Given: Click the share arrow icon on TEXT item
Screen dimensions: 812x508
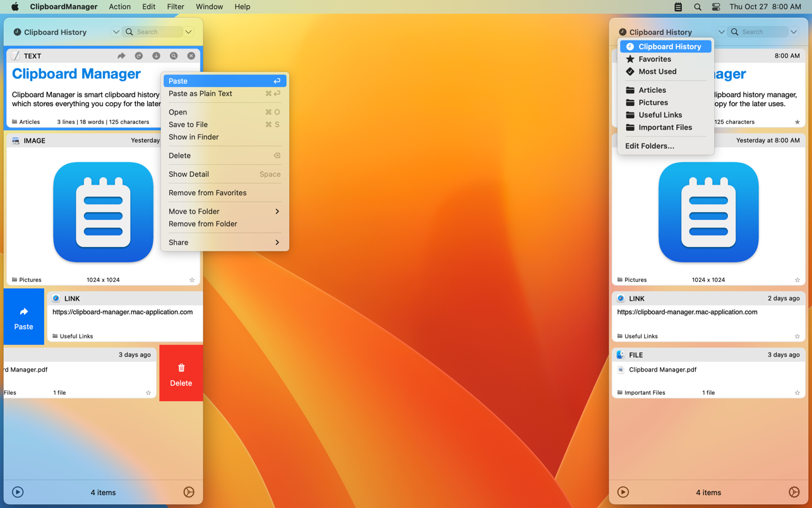Looking at the screenshot, I should click(x=121, y=56).
